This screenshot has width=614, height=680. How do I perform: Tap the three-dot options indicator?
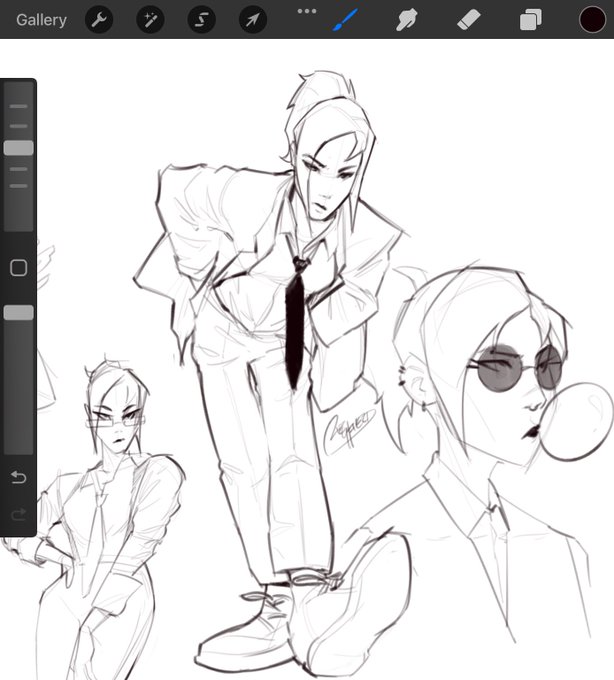pos(307,11)
